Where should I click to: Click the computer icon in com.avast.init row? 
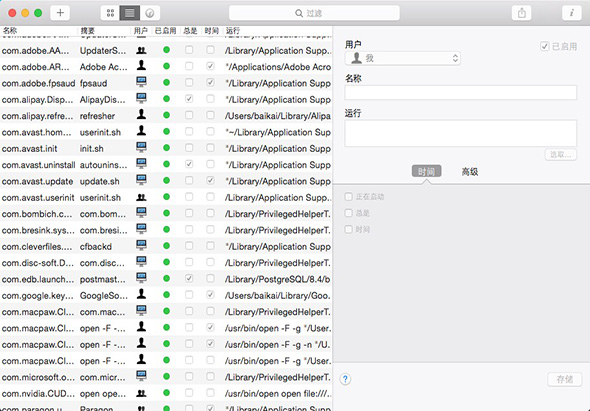(141, 148)
